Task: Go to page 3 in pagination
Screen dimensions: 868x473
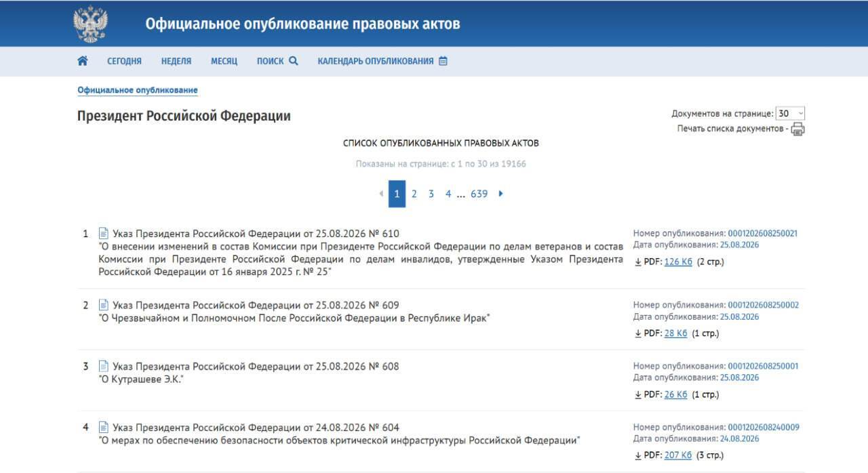Action: click(431, 194)
